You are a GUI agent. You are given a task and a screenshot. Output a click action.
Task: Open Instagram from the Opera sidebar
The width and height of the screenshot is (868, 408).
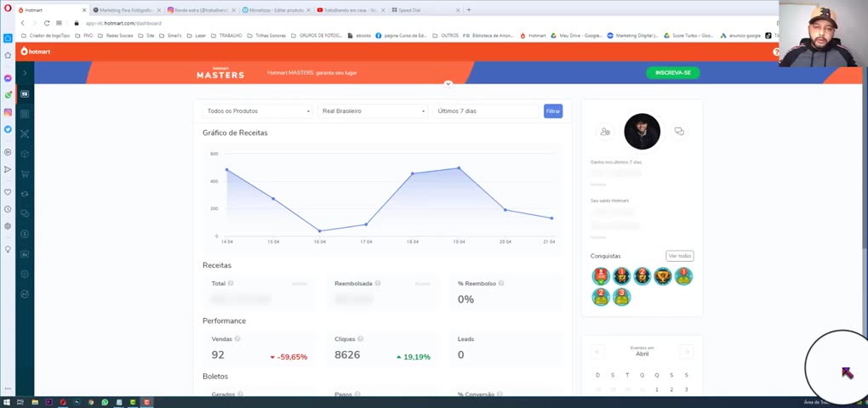point(8,112)
